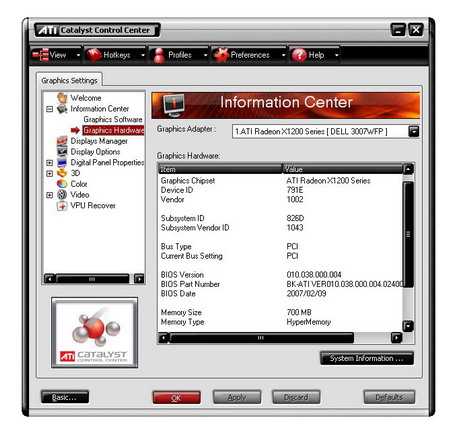Click the Profiles person icon
The height and width of the screenshot is (431, 450).
pos(159,55)
